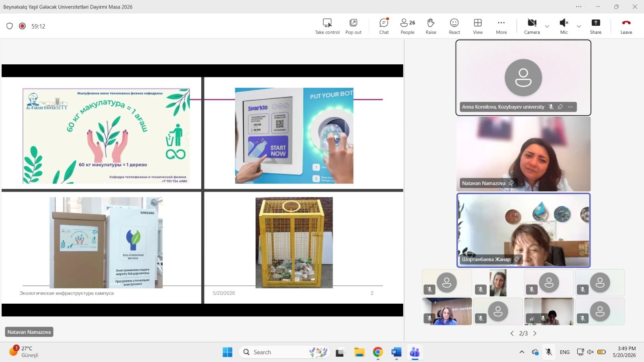Image resolution: width=644 pixels, height=362 pixels.
Task: Go to next participants page
Action: point(535,333)
